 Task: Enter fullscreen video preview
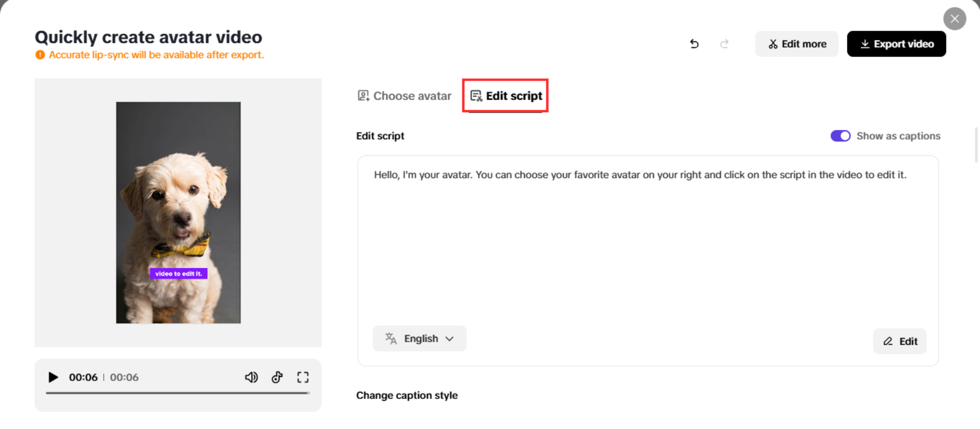[x=303, y=377]
